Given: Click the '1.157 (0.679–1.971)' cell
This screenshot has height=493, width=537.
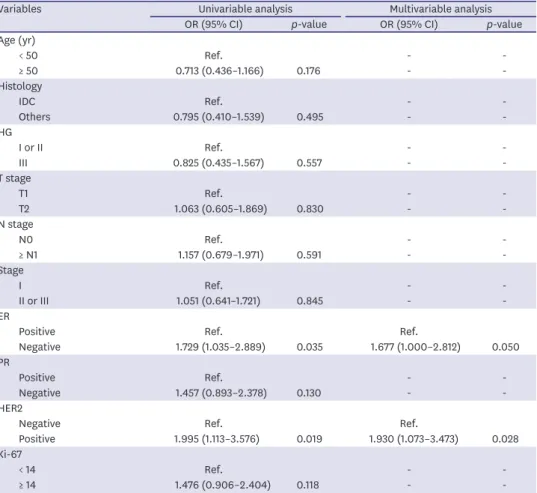Looking at the screenshot, I should pyautogui.click(x=221, y=255).
